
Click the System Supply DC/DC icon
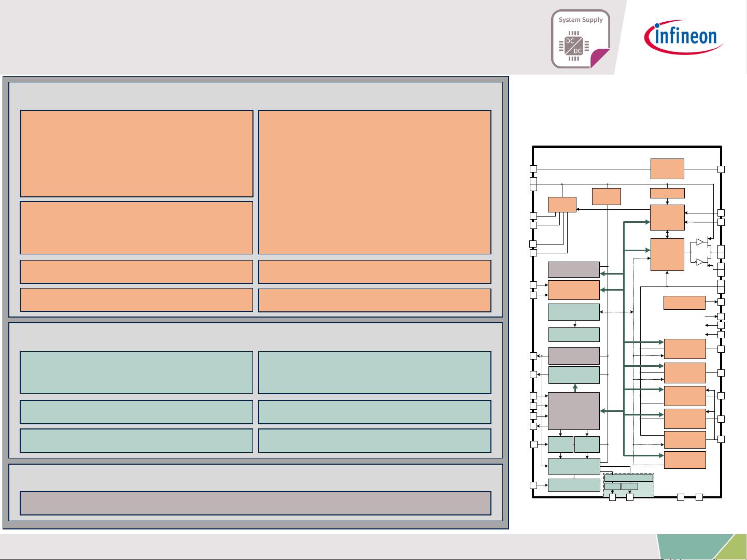click(580, 39)
